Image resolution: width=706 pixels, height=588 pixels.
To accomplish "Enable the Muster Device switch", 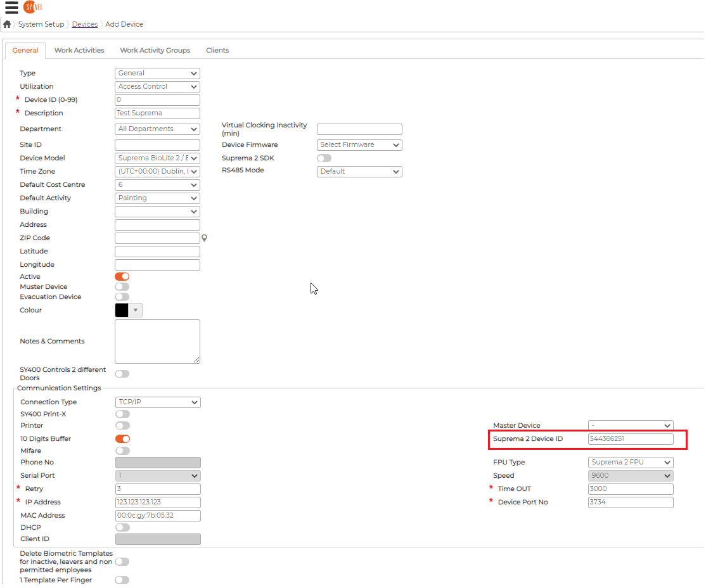I will click(x=122, y=287).
